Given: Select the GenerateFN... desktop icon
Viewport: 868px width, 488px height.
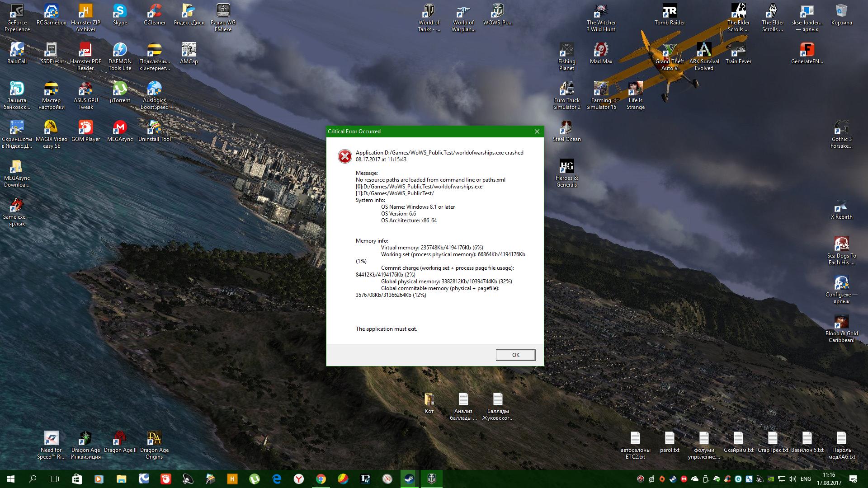Looking at the screenshot, I should (x=807, y=54).
